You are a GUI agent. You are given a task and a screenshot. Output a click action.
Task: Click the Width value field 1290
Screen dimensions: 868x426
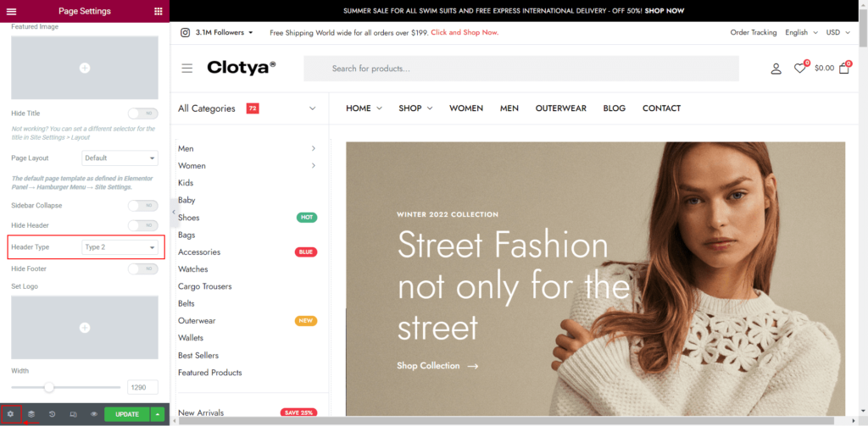point(142,387)
